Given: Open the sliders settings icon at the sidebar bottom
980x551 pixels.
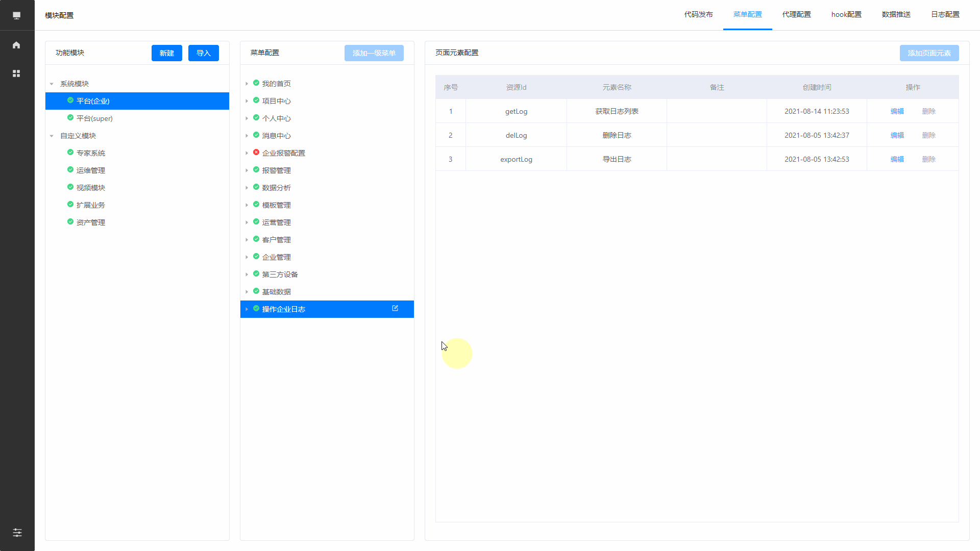Looking at the screenshot, I should pyautogui.click(x=17, y=533).
